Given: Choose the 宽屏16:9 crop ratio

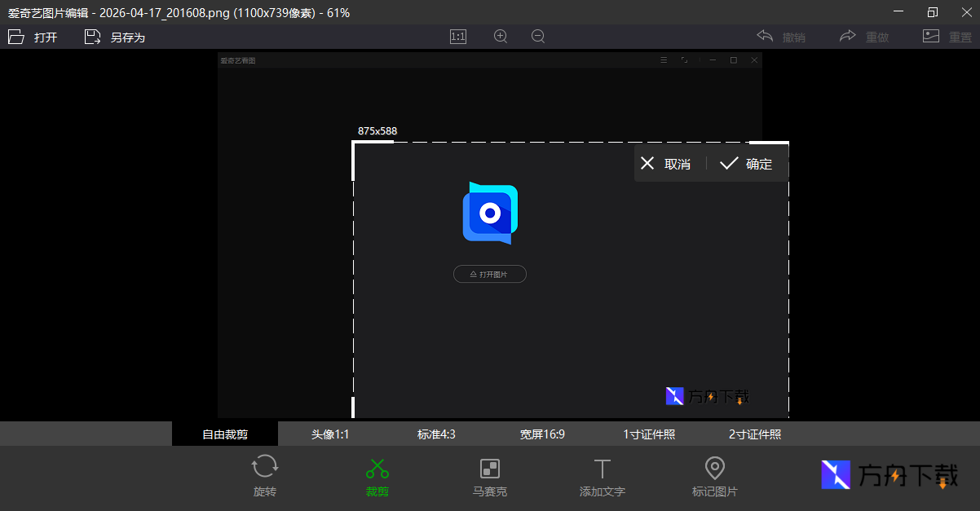Looking at the screenshot, I should (x=542, y=434).
